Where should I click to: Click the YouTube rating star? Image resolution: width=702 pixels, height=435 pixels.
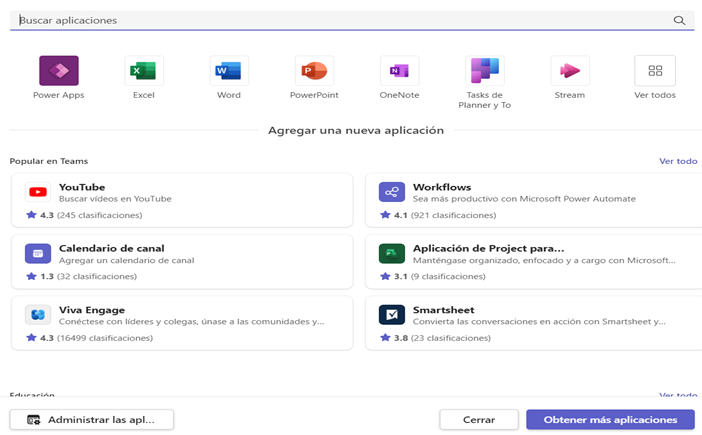[31, 215]
